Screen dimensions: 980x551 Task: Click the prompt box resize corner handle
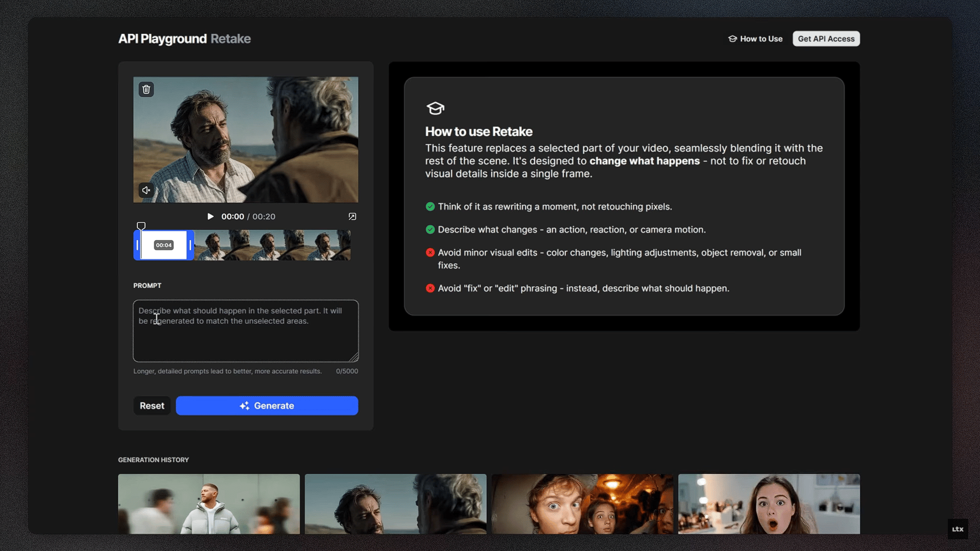click(354, 357)
